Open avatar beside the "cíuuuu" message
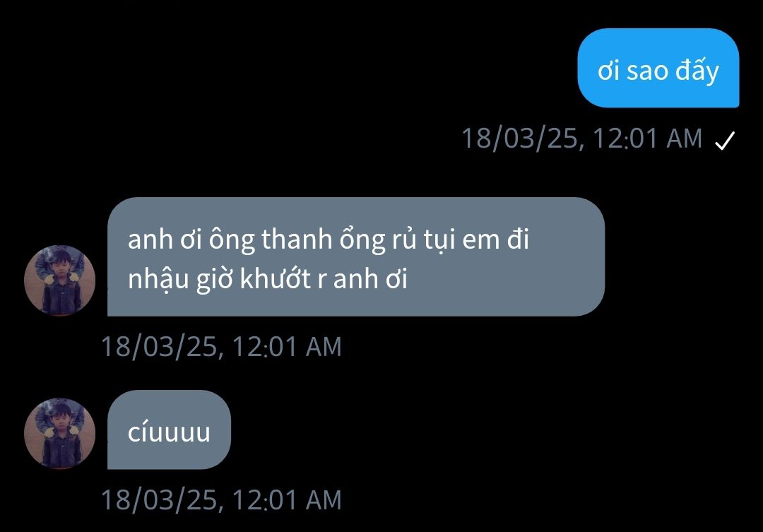The width and height of the screenshot is (763, 532). click(59, 434)
